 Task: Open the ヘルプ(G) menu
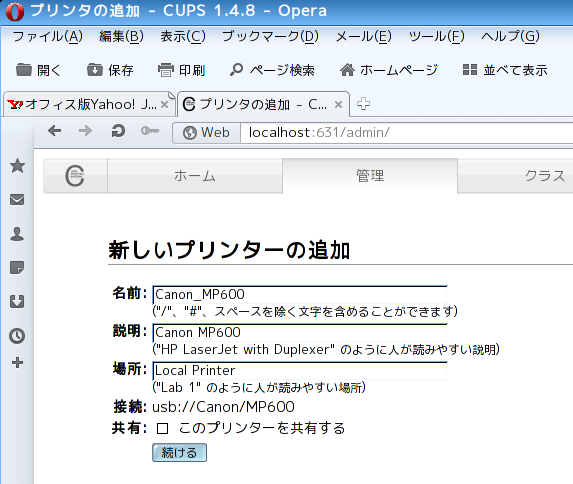pyautogui.click(x=510, y=36)
